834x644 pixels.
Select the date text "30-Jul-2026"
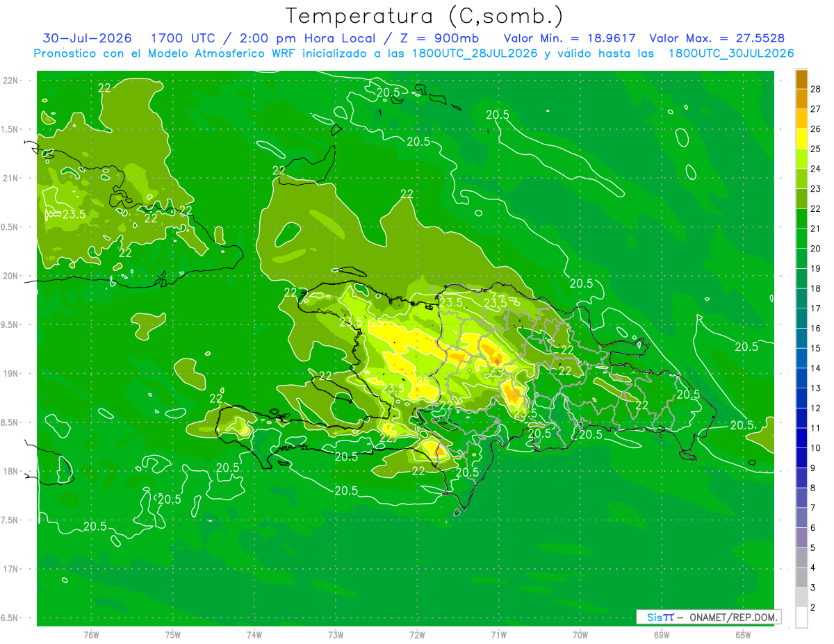pos(85,38)
